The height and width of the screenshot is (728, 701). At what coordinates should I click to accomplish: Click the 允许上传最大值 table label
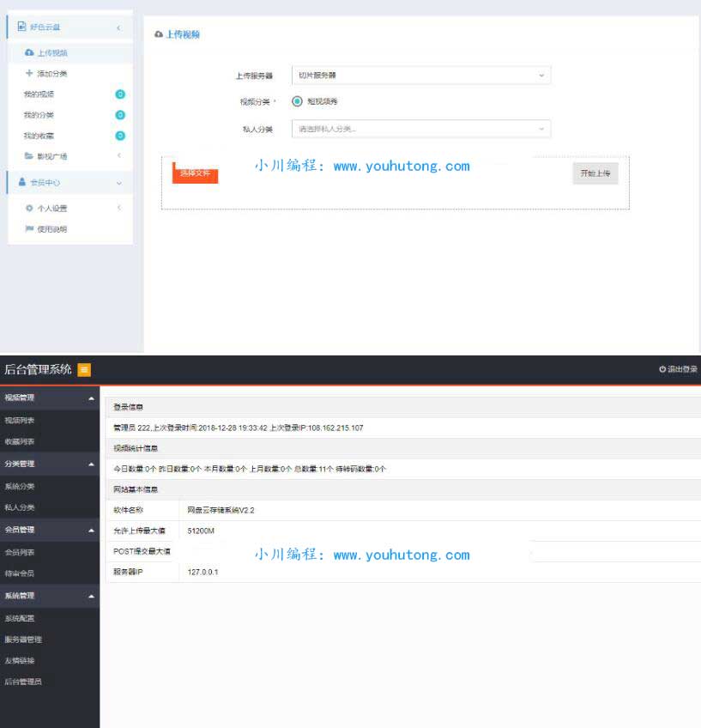click(x=139, y=531)
